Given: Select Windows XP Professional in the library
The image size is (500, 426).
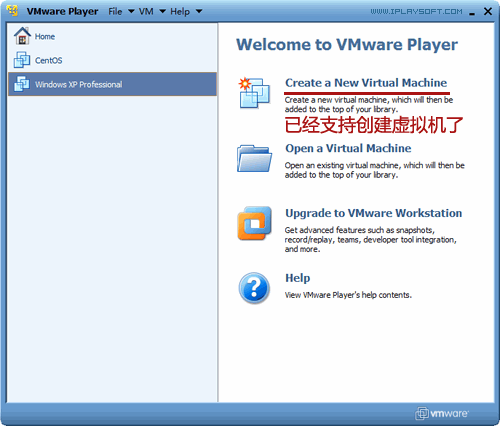Looking at the screenshot, I should [x=112, y=84].
